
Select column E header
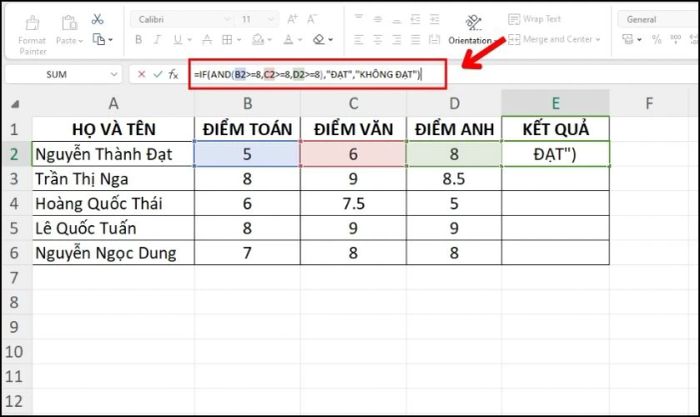coord(555,104)
